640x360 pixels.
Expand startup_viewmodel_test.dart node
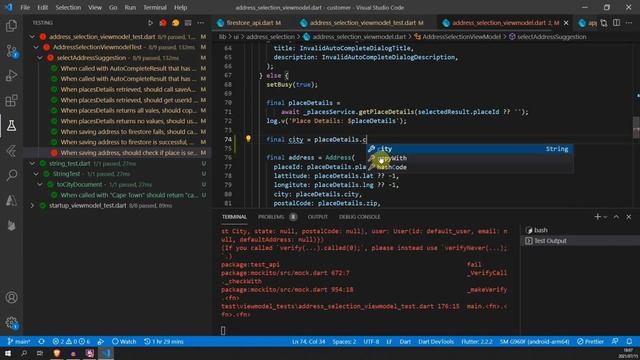(x=32, y=206)
